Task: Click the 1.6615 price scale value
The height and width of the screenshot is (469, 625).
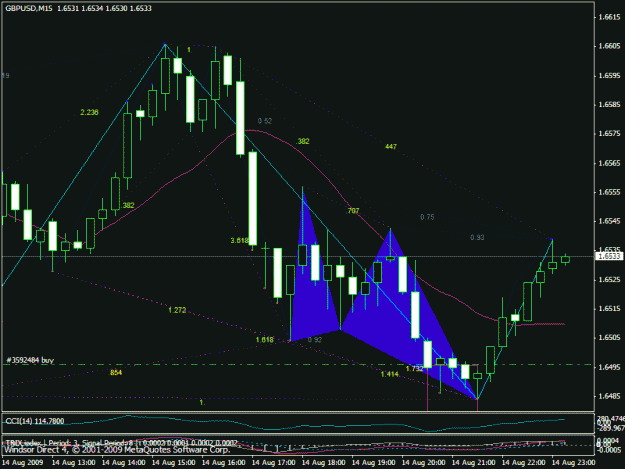Action: 609,17
